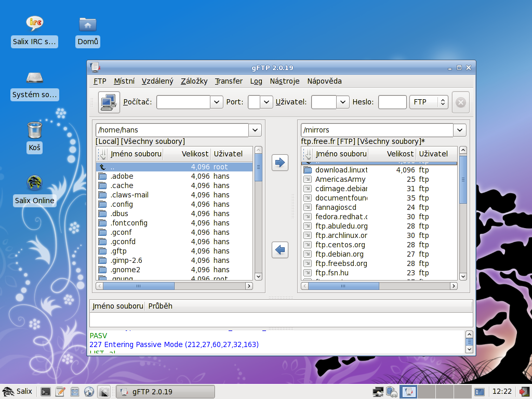The image size is (532, 399).
Task: Upload selection with the right arrow button
Action: point(280,163)
